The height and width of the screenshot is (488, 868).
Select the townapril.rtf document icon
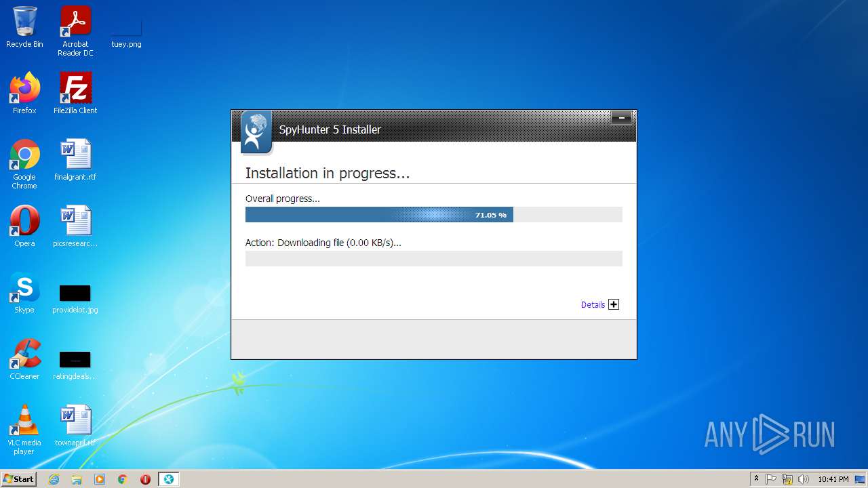pyautogui.click(x=75, y=426)
